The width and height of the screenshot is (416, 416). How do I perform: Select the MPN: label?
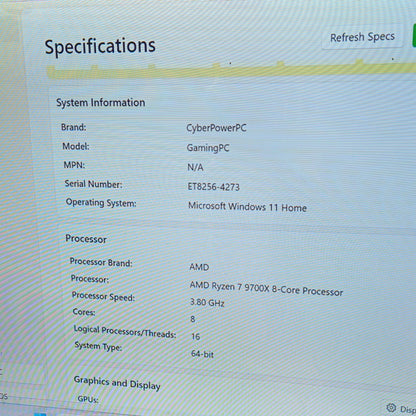(x=74, y=165)
